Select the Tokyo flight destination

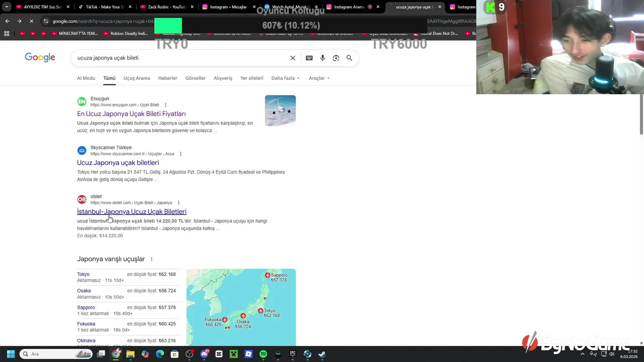83,275
